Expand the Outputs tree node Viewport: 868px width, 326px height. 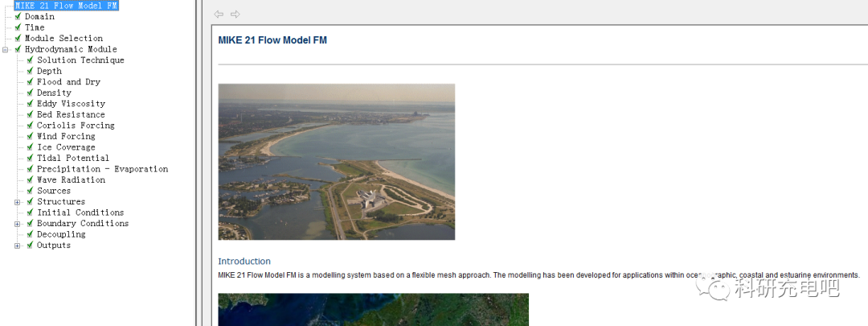(17, 246)
